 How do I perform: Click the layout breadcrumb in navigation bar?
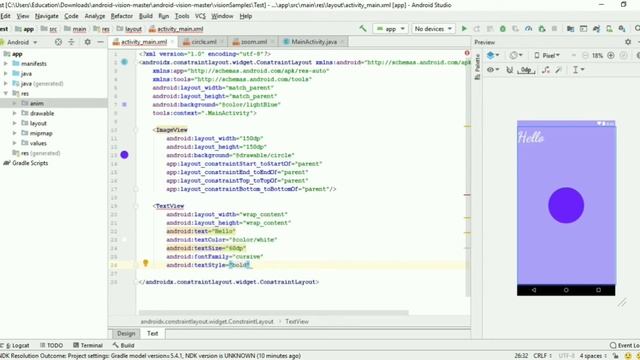coord(129,29)
